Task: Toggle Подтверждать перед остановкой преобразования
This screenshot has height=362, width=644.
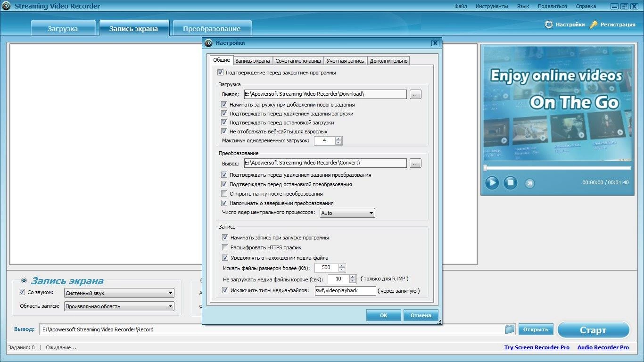Action: (x=224, y=184)
